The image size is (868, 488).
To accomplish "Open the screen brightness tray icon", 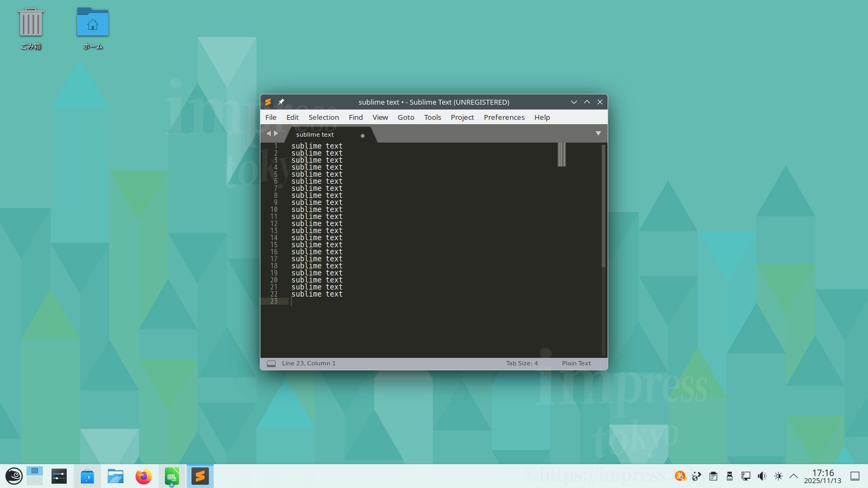I will (x=778, y=476).
